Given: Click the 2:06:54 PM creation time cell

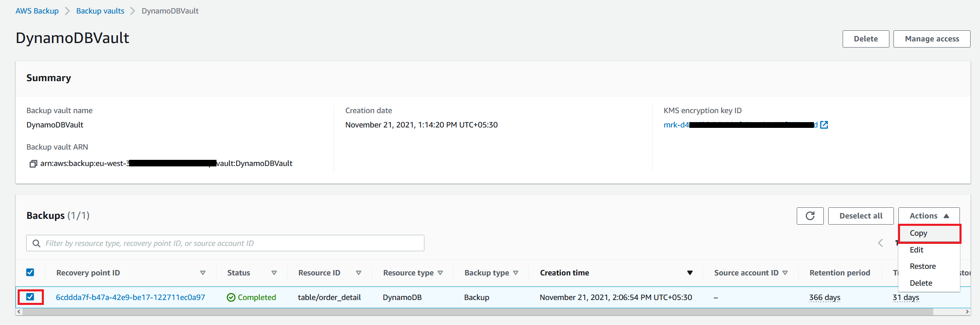Looking at the screenshot, I should [616, 298].
